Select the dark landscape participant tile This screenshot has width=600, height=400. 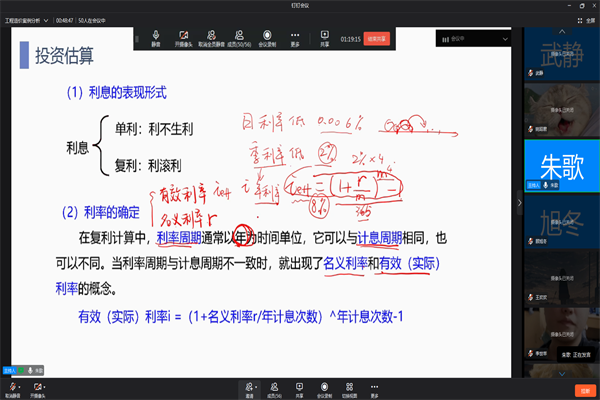(x=561, y=278)
